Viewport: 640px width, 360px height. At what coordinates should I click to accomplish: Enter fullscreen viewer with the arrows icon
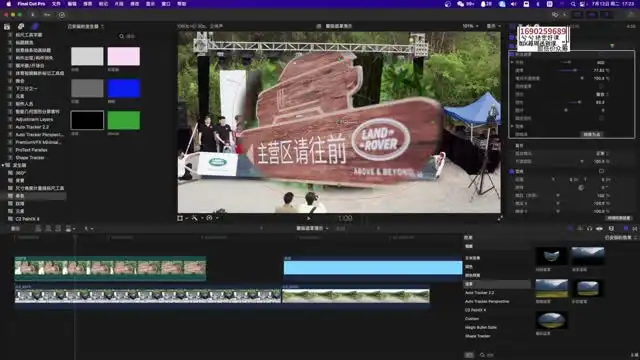500,218
